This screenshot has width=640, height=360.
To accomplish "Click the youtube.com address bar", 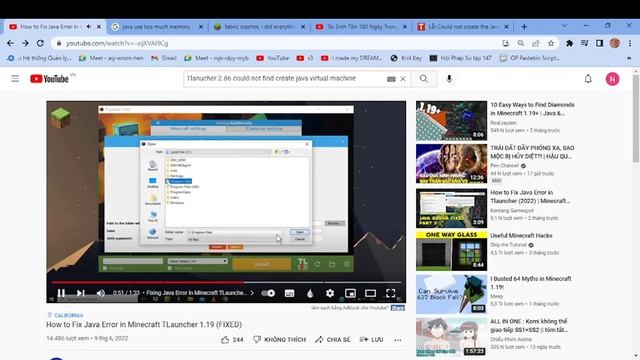I will (278, 43).
